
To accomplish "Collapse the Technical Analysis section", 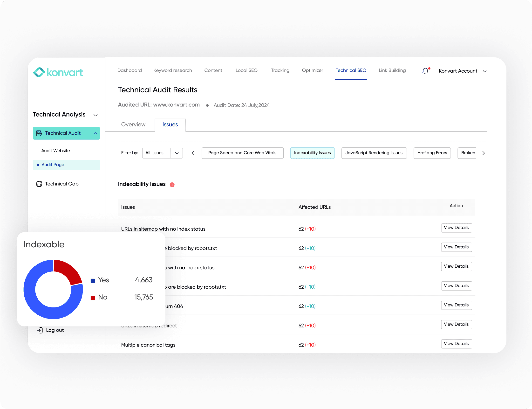I will pos(95,115).
